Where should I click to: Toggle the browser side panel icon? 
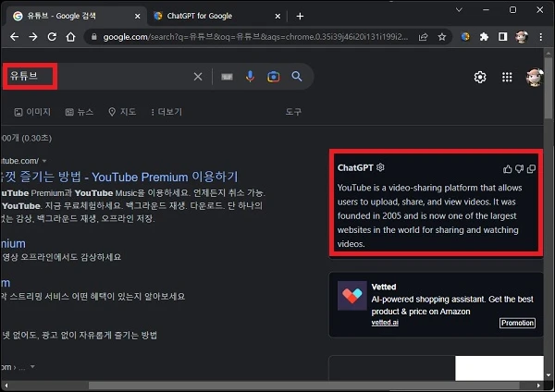tap(502, 37)
